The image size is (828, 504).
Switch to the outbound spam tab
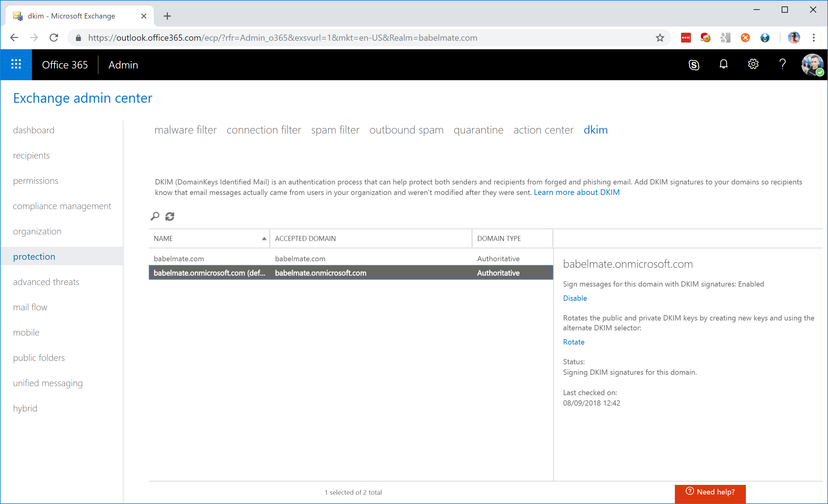coord(406,130)
